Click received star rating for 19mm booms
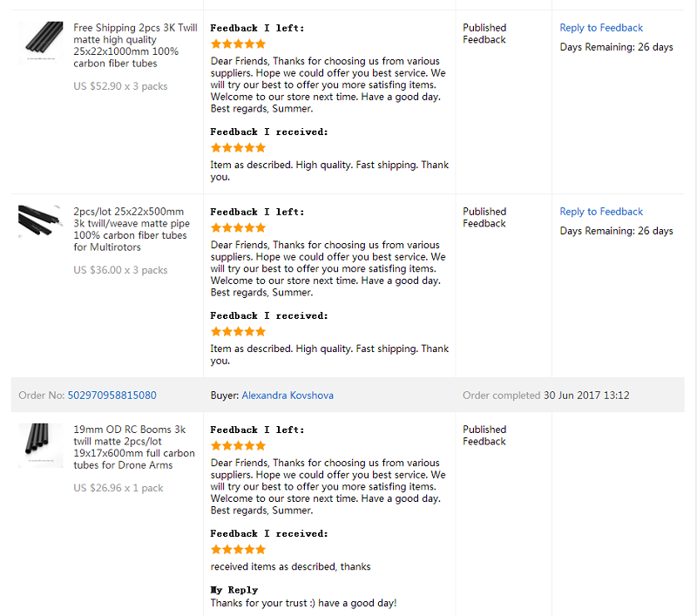This screenshot has width=697, height=616. tap(238, 549)
